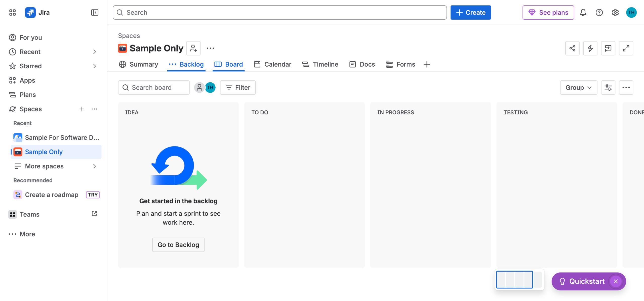Expand the Starred section chevron
The width and height of the screenshot is (644, 301).
click(95, 66)
